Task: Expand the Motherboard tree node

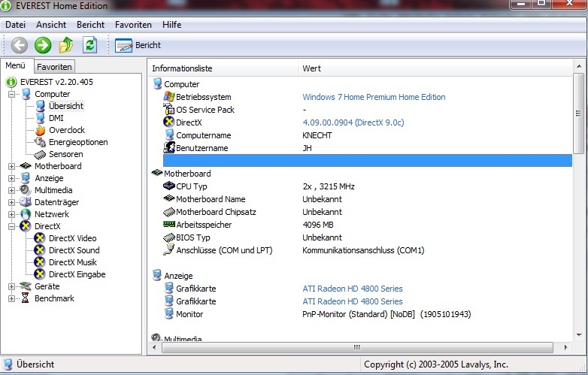Action: (x=12, y=166)
